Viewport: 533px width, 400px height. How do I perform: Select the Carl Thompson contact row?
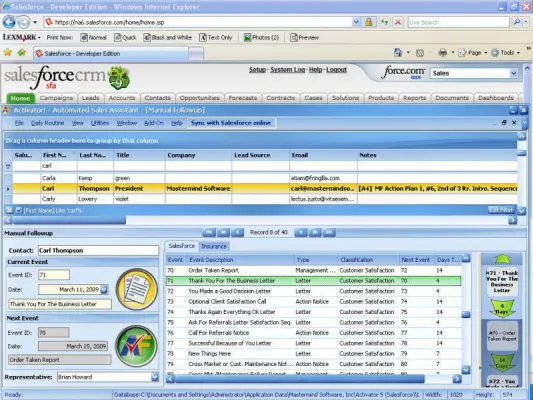point(265,188)
